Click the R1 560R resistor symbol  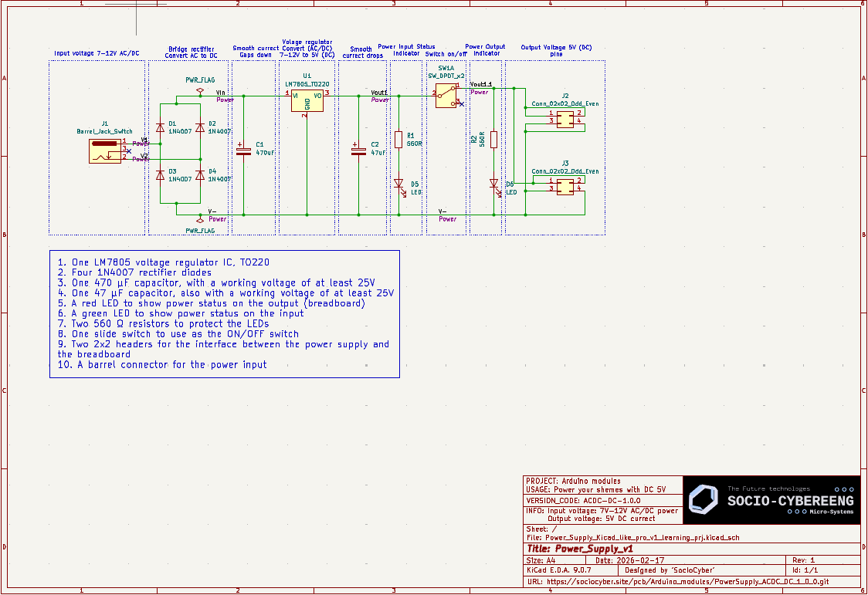click(398, 140)
